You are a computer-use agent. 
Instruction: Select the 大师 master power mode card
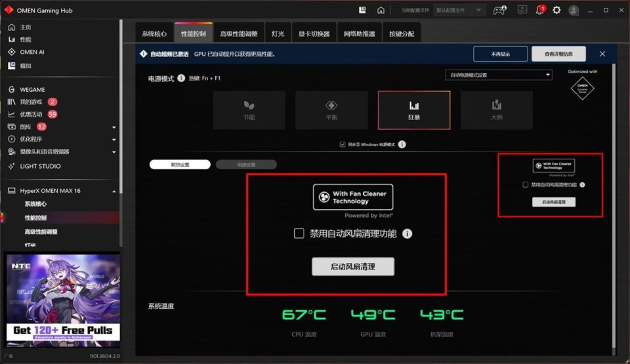[x=497, y=110]
